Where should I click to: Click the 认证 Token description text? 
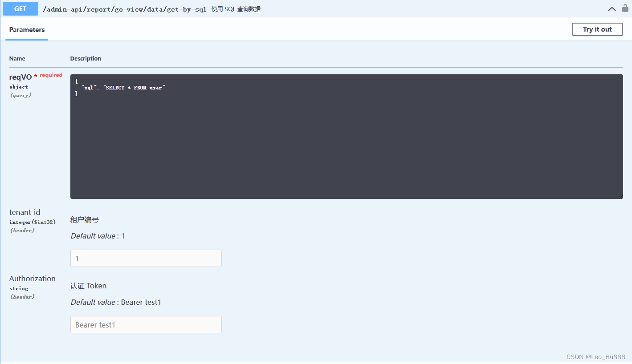coord(88,286)
